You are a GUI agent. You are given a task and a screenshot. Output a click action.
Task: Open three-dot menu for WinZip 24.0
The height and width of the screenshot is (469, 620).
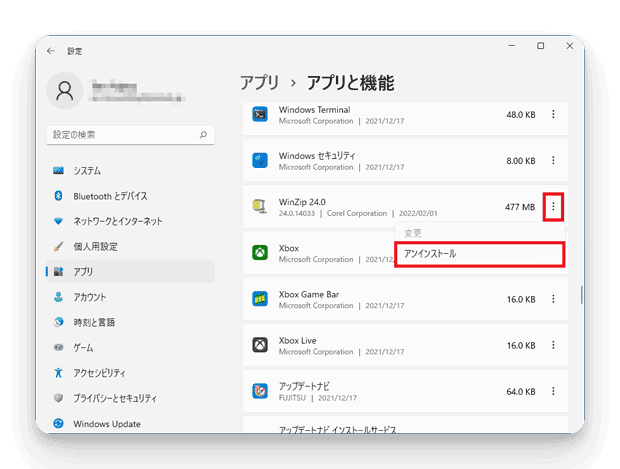(553, 206)
